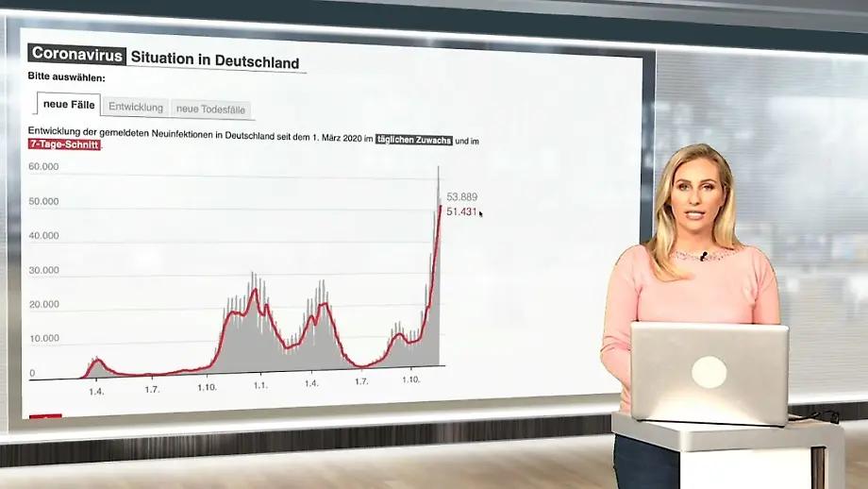
Task: Click the '30.000' y-axis label
Action: click(x=43, y=270)
